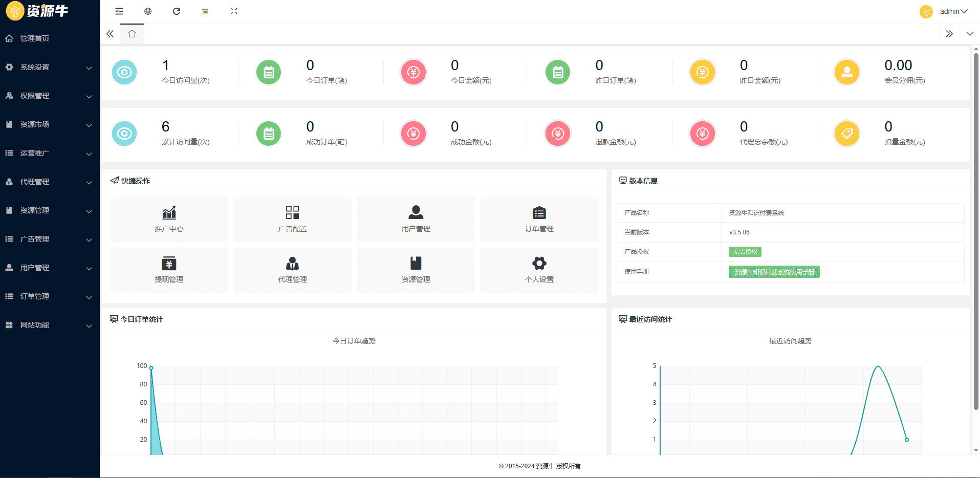The width and height of the screenshot is (980, 478).
Task: Expand the 系统设置 sidebar menu
Action: (50, 67)
